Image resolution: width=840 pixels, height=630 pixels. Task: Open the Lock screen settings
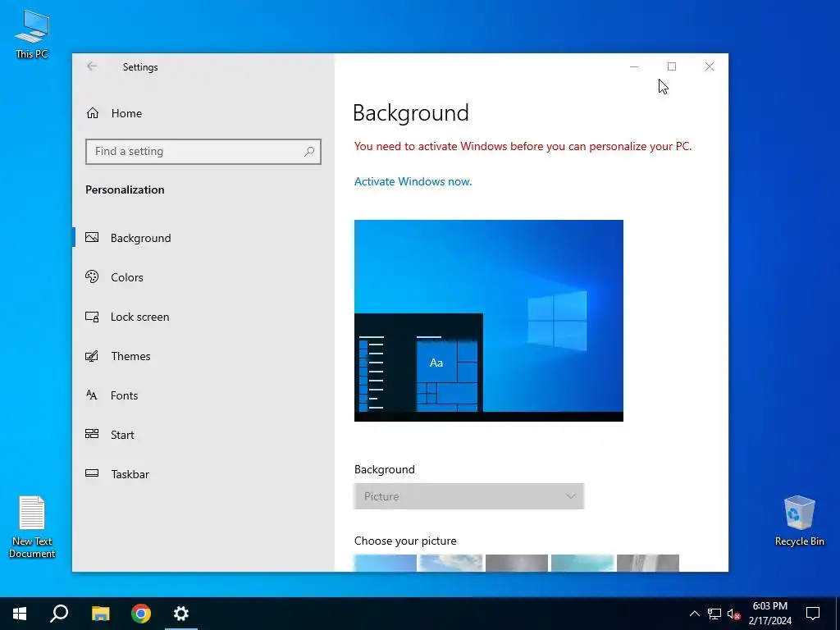click(203, 317)
